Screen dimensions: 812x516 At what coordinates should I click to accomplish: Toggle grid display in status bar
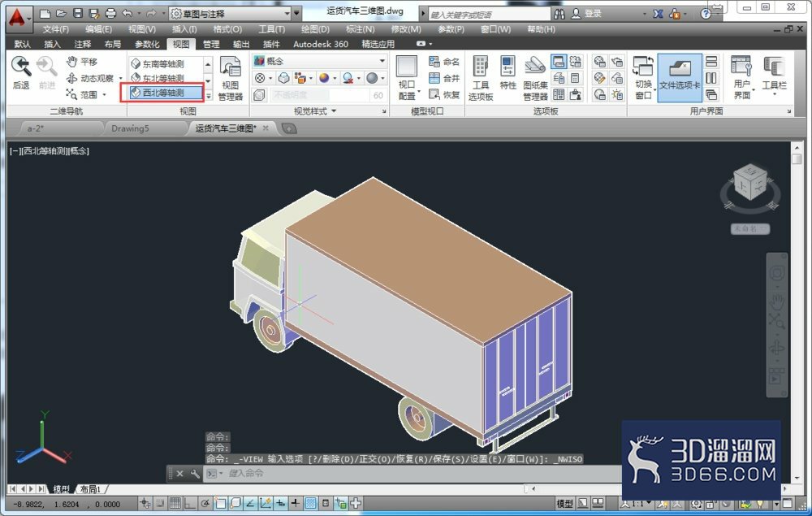pos(175,503)
